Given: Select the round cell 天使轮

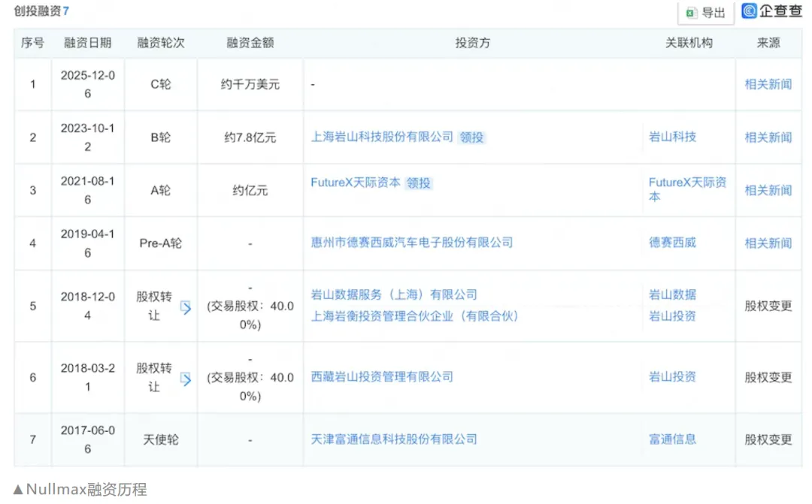Looking at the screenshot, I should 161,440.
